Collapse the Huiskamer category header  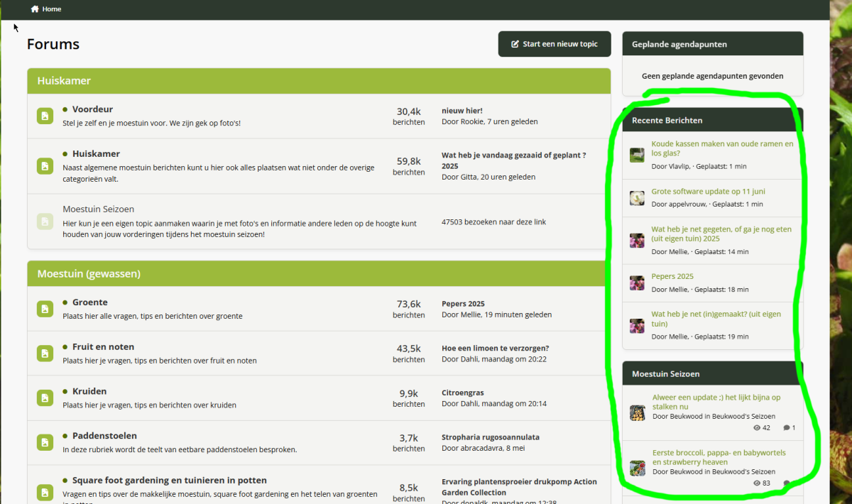click(319, 81)
